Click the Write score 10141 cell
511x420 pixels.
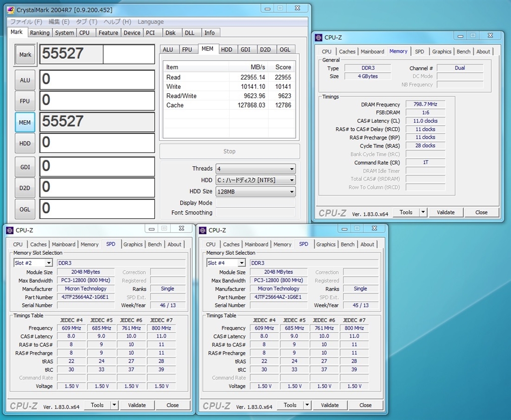click(283, 87)
